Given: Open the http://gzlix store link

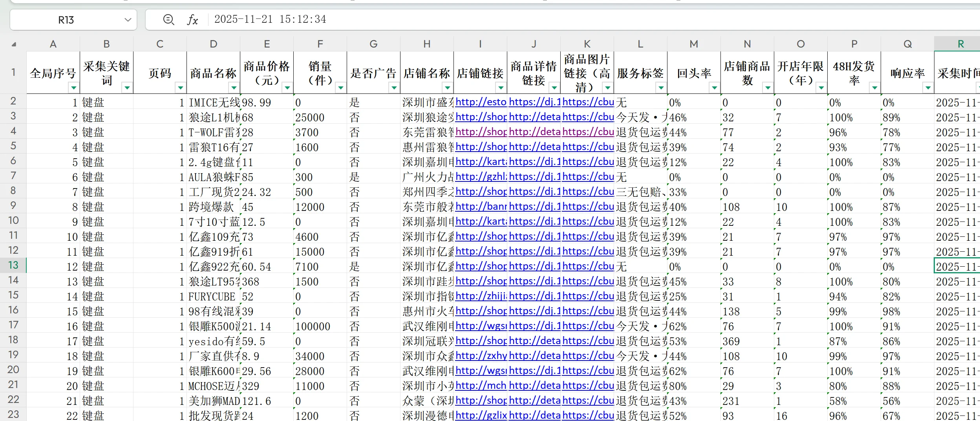Looking at the screenshot, I should [481, 415].
